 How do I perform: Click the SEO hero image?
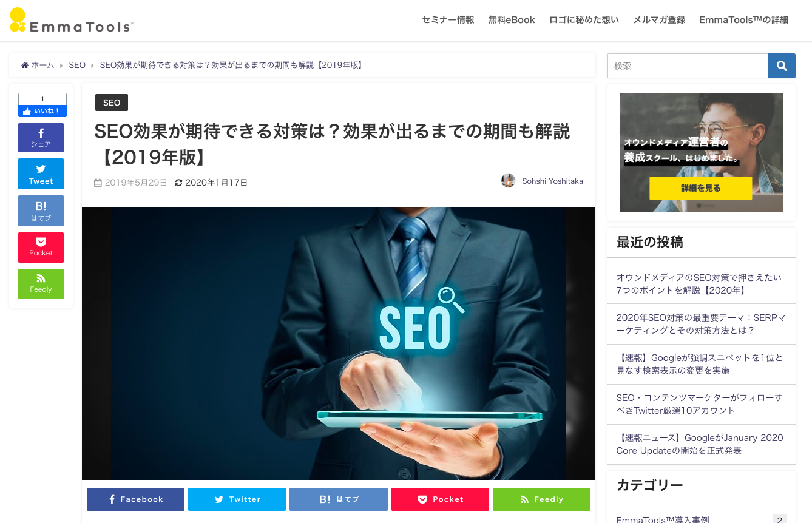[x=339, y=343]
